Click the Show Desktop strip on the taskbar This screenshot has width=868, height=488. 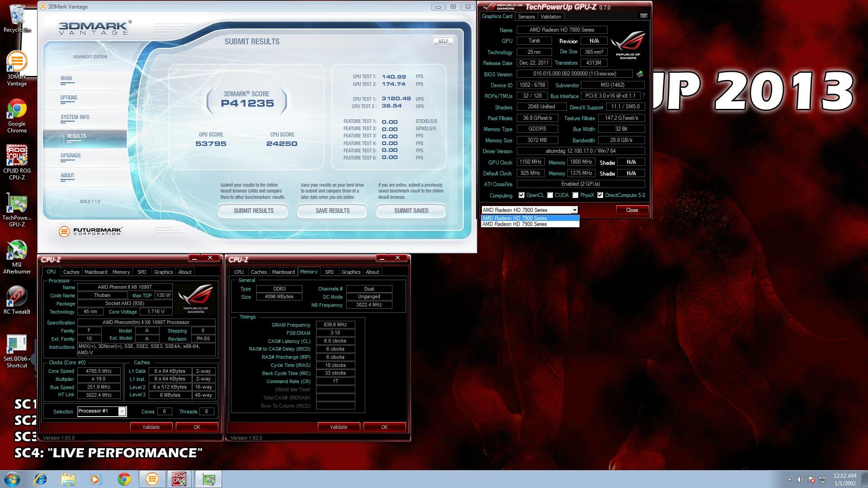864,479
